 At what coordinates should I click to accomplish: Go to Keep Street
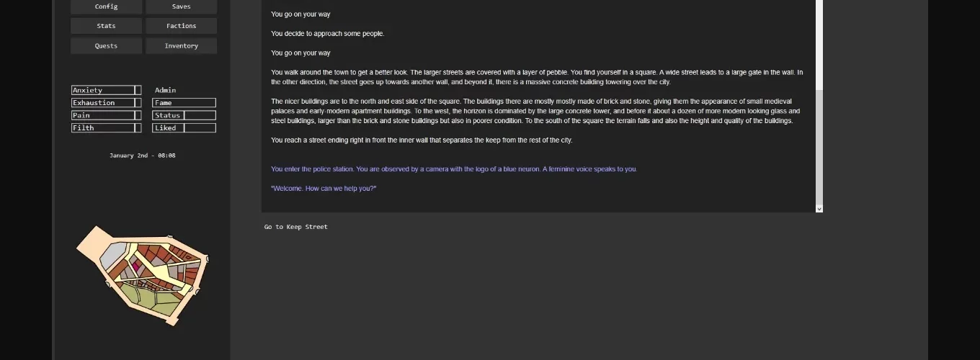(x=295, y=227)
